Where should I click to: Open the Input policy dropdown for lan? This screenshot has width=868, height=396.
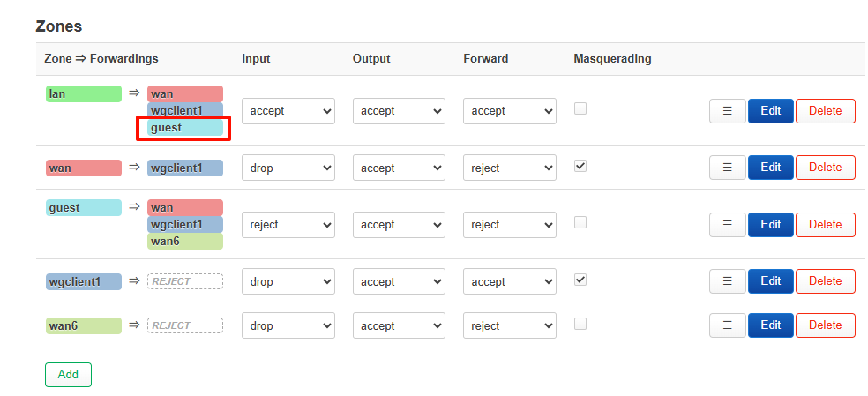[288, 111]
